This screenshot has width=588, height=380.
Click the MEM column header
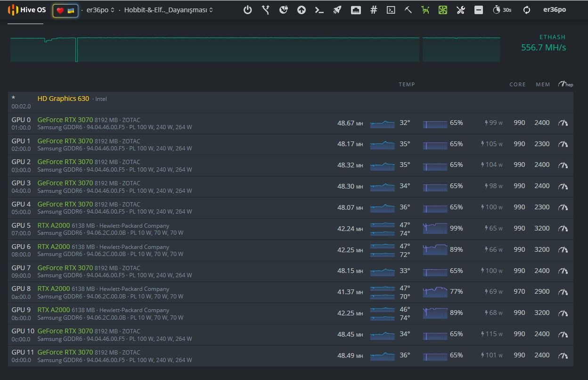tap(543, 84)
